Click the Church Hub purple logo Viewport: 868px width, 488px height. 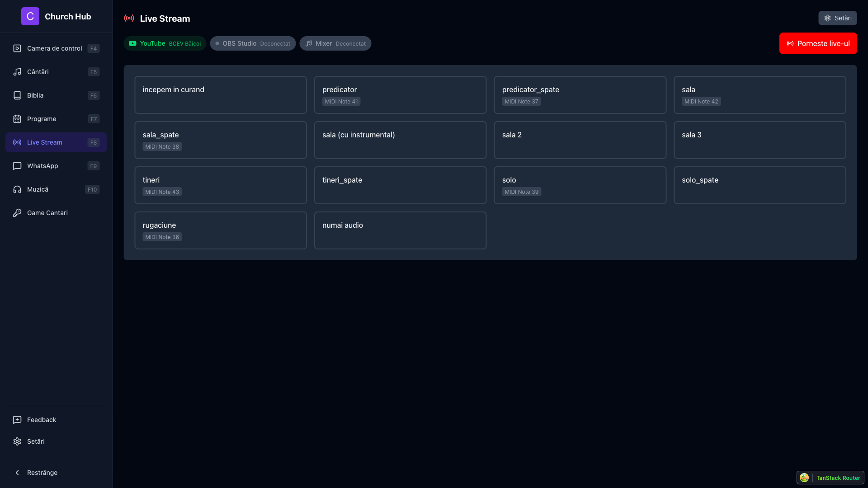tap(30, 16)
